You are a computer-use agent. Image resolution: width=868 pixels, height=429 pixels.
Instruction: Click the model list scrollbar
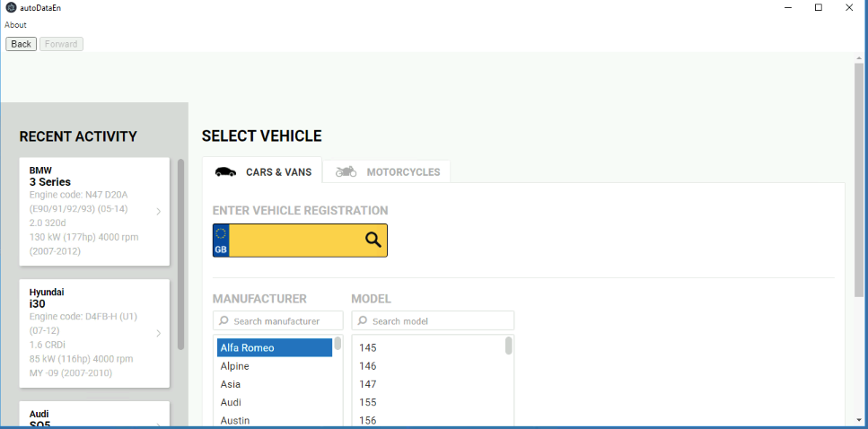click(x=509, y=346)
